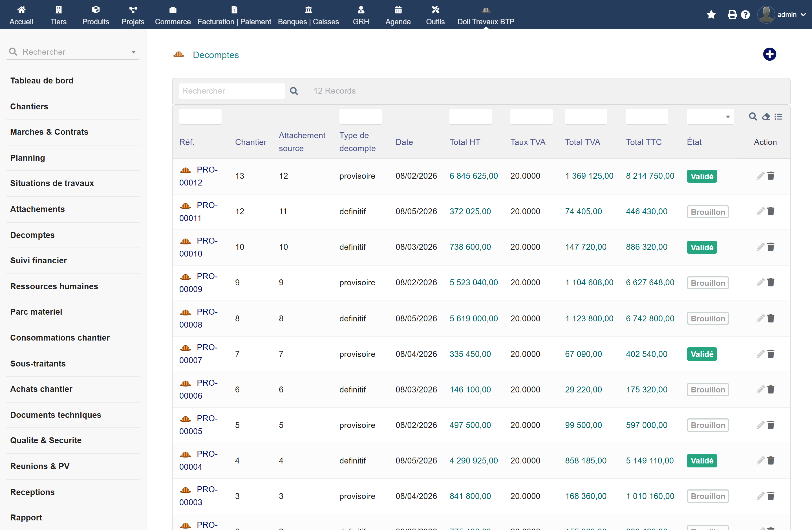The width and height of the screenshot is (812, 530).
Task: Click the blue plus icon to add a decompte
Action: point(769,54)
